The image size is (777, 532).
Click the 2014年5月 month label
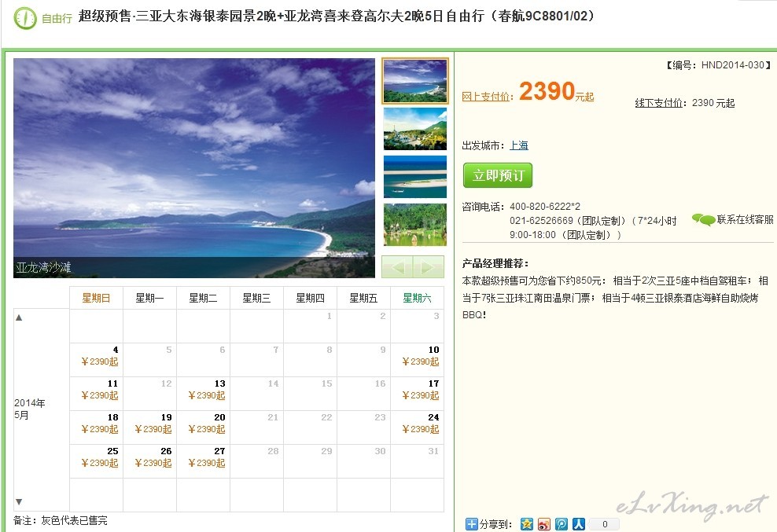pyautogui.click(x=29, y=409)
